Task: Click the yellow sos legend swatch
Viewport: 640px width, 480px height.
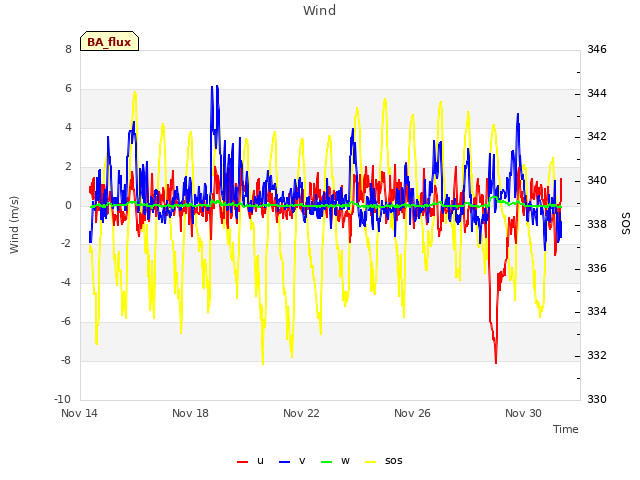Action: point(370,462)
